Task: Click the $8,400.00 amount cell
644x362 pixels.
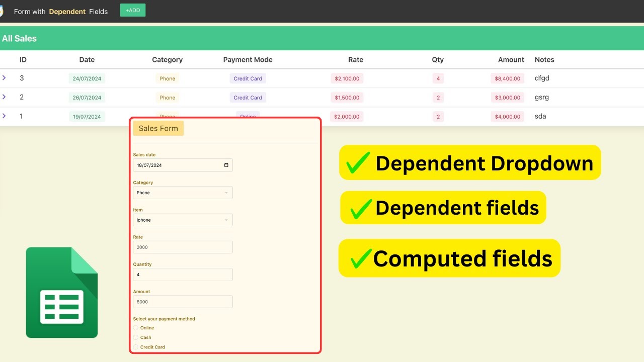Action: pyautogui.click(x=508, y=78)
